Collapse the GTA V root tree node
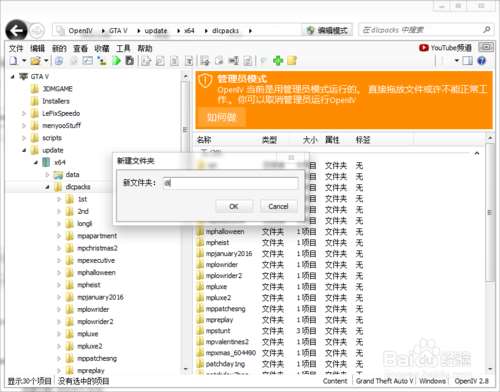 point(12,77)
